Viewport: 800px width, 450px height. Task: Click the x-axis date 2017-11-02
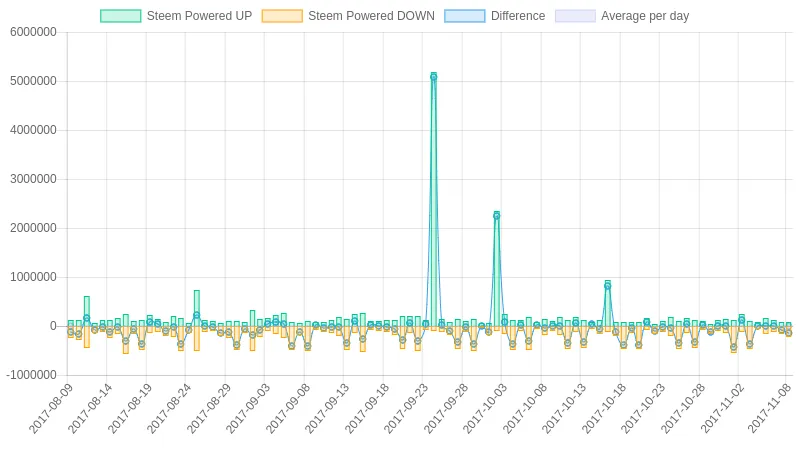(x=722, y=409)
